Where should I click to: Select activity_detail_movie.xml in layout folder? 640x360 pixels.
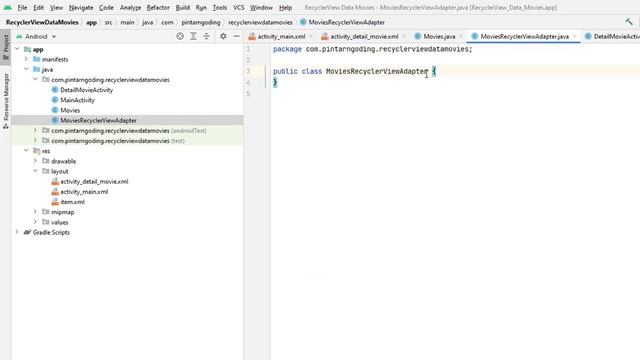(94, 182)
